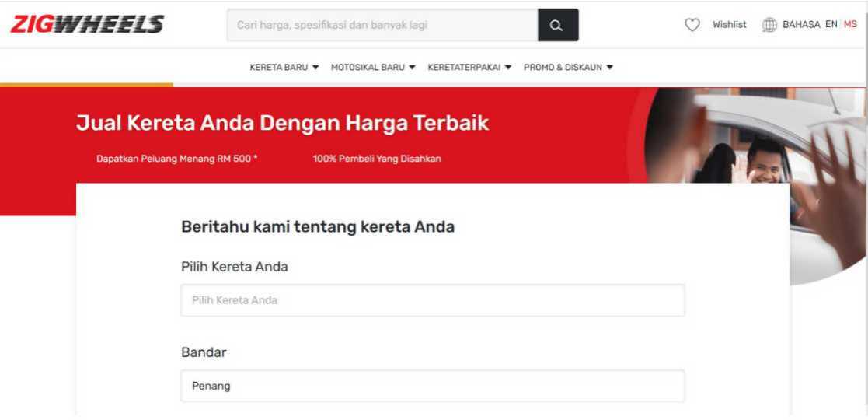The height and width of the screenshot is (420, 868).
Task: Click the Bandar field showing Penang
Action: [x=432, y=386]
